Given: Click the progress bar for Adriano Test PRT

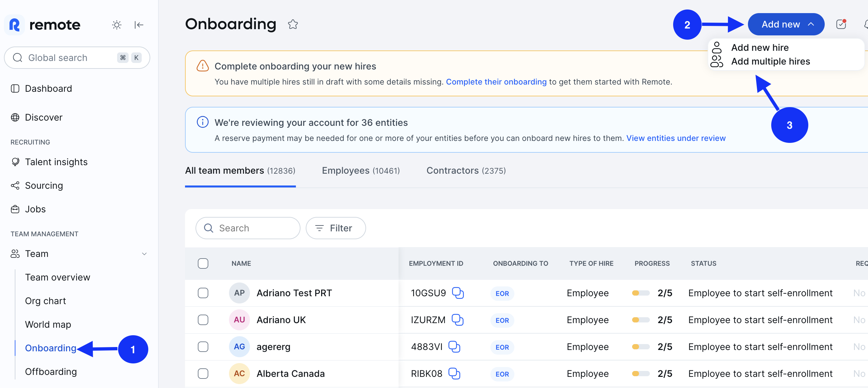Looking at the screenshot, I should [x=641, y=293].
